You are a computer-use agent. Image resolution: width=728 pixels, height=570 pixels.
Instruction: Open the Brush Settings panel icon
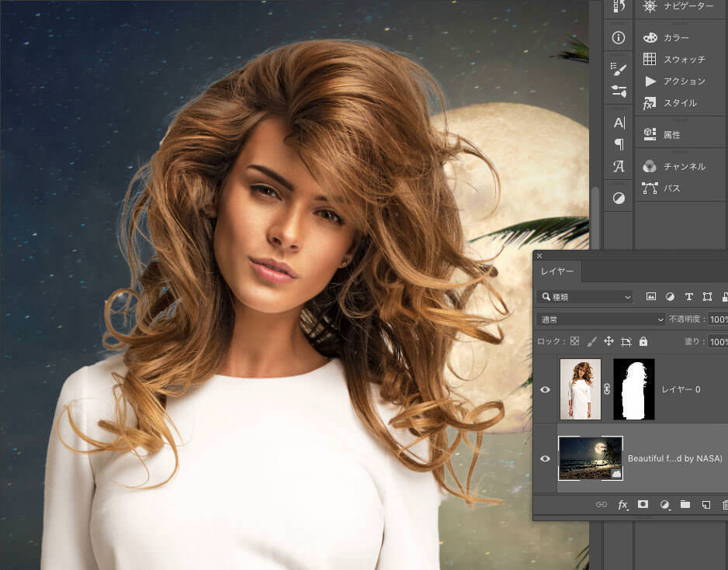(619, 69)
